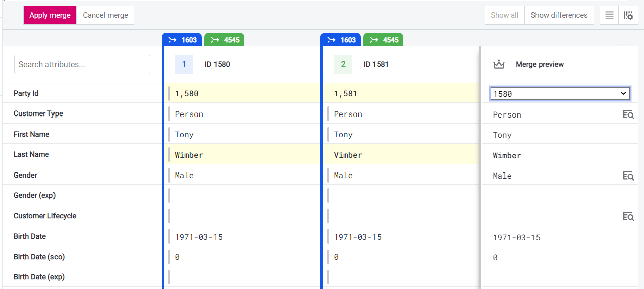Click the Cancel merge button

(105, 15)
